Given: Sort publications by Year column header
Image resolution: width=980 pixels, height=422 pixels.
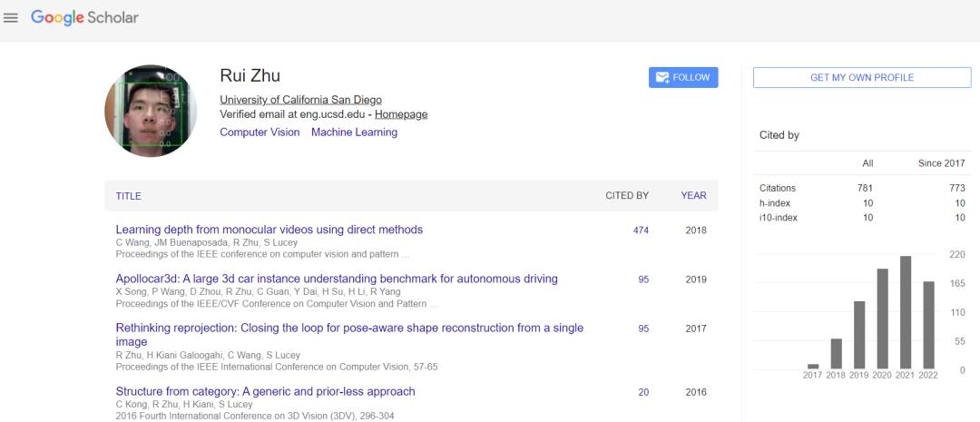Looking at the screenshot, I should click(x=693, y=196).
